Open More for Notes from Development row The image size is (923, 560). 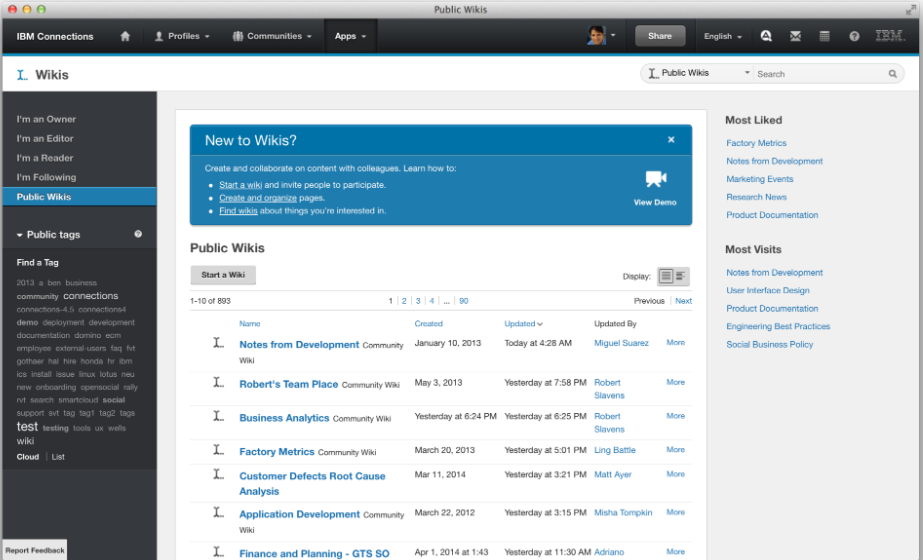pyautogui.click(x=676, y=343)
